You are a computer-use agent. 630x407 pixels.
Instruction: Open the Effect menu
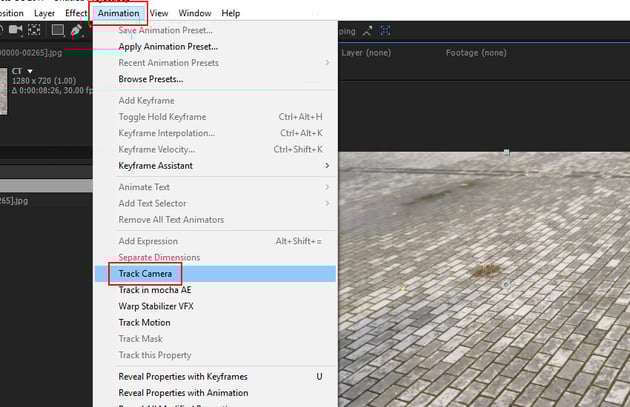pos(76,13)
